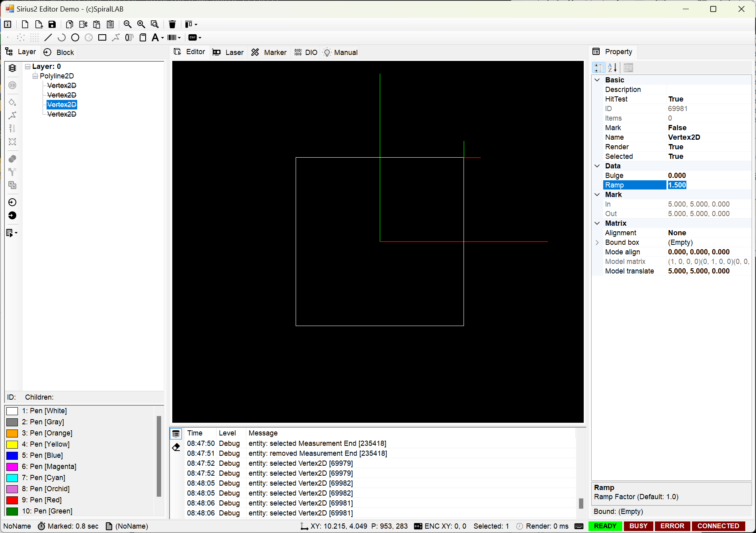Open the text tool dropdown arrow
Viewport: 756px width, 533px height.
(x=162, y=38)
